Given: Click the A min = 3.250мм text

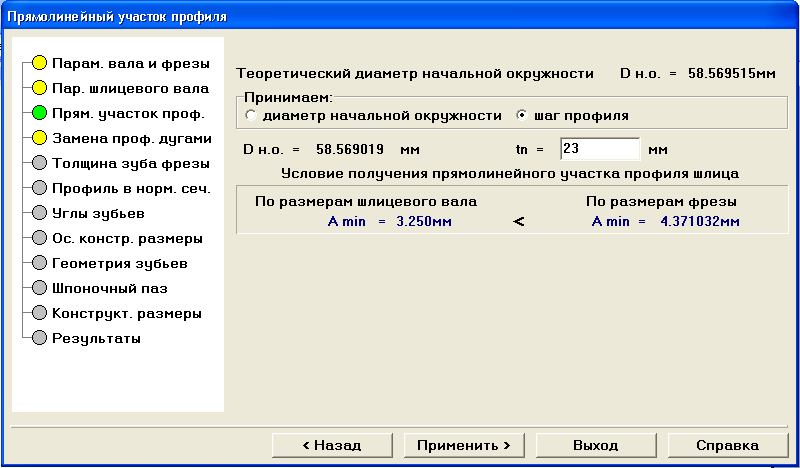Looking at the screenshot, I should [x=389, y=221].
